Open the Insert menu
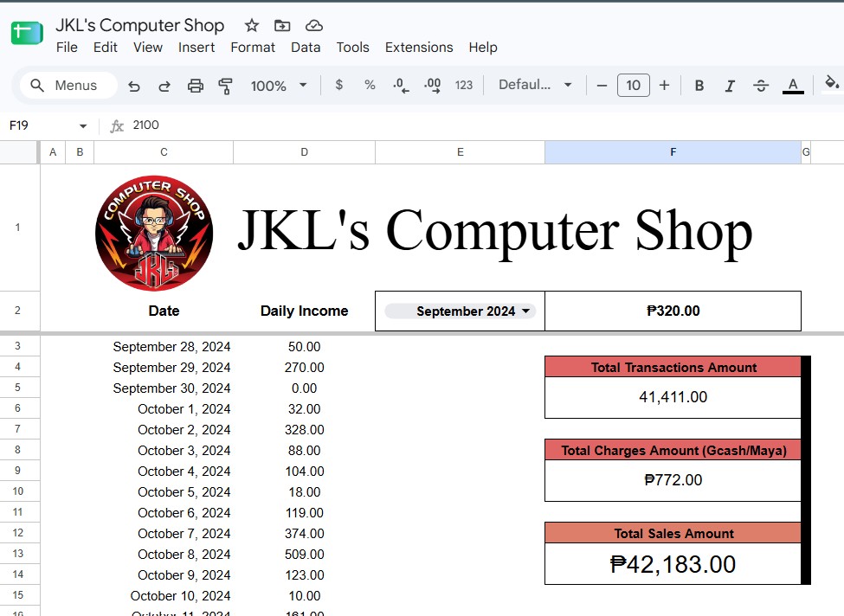 (197, 48)
